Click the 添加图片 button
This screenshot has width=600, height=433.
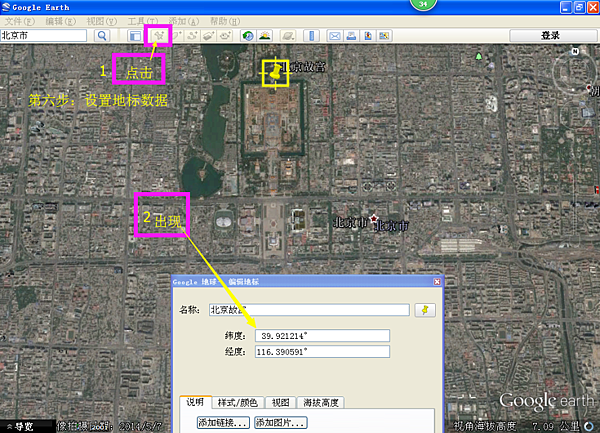pyautogui.click(x=280, y=423)
